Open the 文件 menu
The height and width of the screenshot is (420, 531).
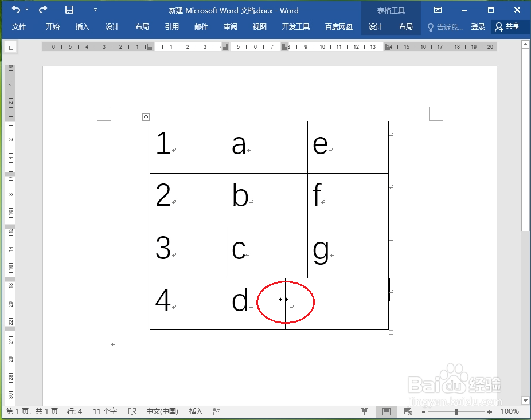point(18,27)
